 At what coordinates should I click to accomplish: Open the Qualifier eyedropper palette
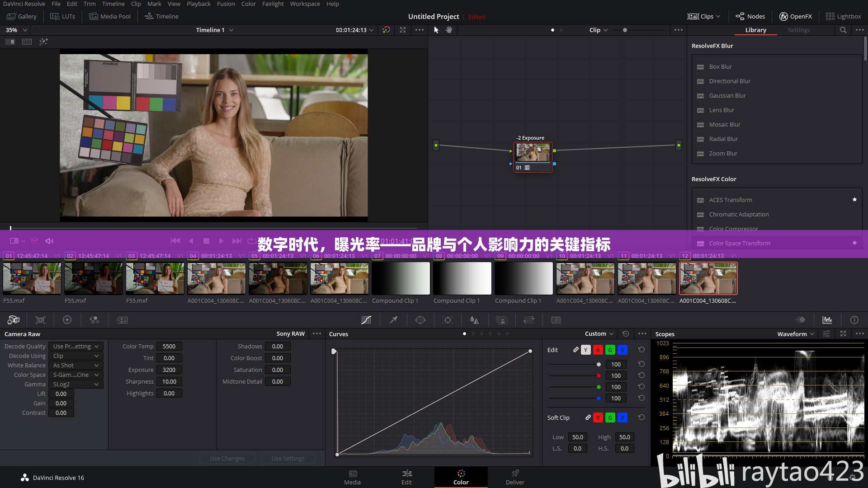click(394, 320)
